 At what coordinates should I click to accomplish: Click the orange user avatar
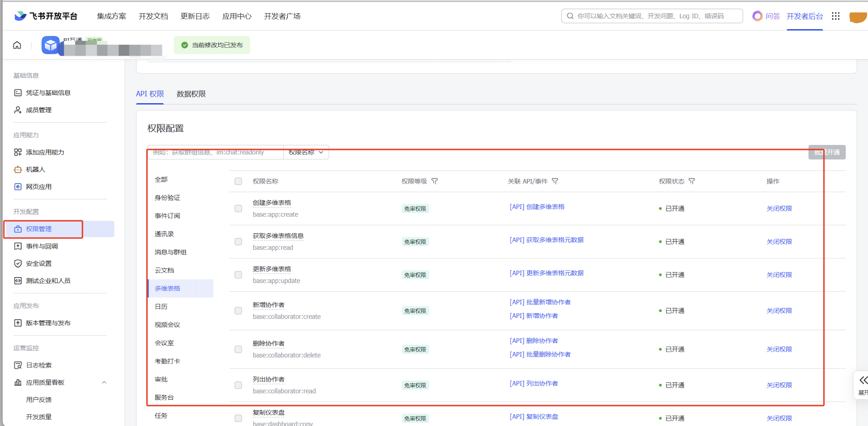click(858, 17)
